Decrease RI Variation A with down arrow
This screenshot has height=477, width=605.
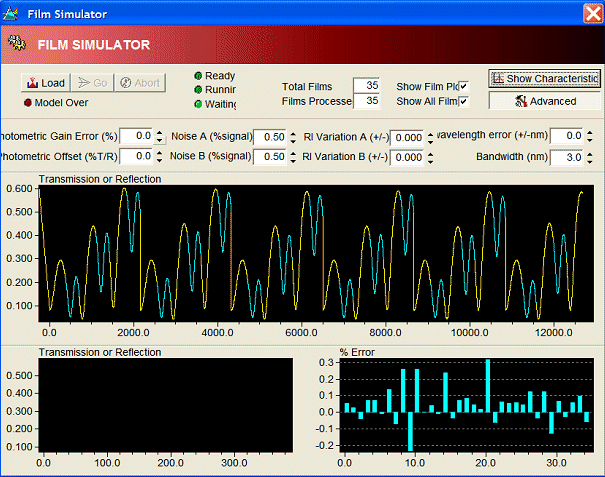[431, 142]
